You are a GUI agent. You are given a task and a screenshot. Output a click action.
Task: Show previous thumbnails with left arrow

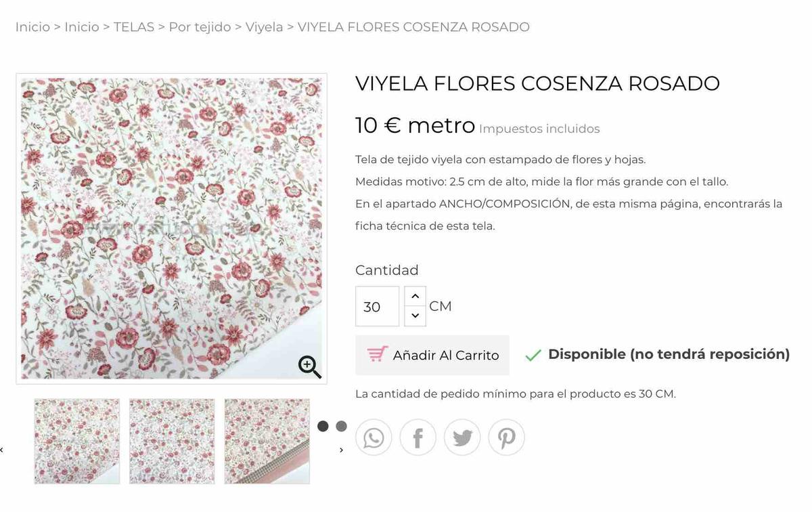point(2,450)
